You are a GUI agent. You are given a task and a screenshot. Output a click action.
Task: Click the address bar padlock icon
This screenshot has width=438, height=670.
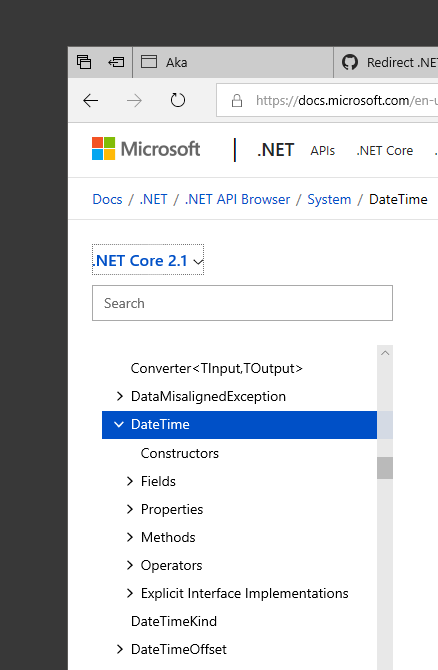pos(237,101)
